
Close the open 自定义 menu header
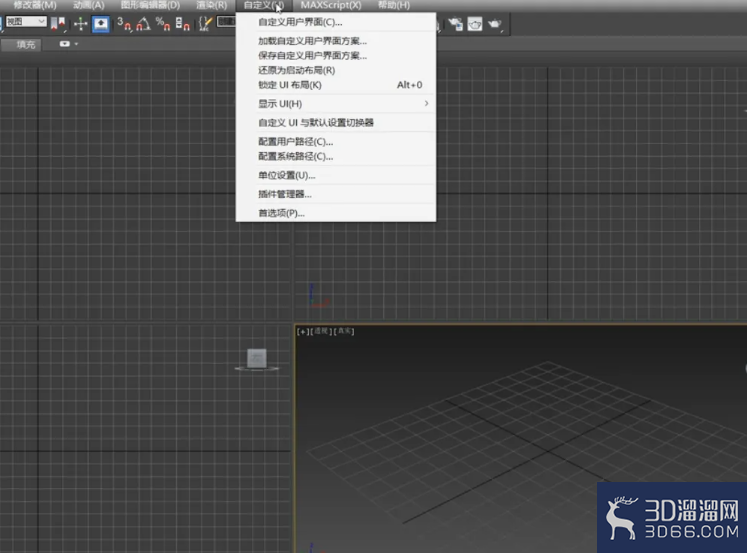point(263,5)
